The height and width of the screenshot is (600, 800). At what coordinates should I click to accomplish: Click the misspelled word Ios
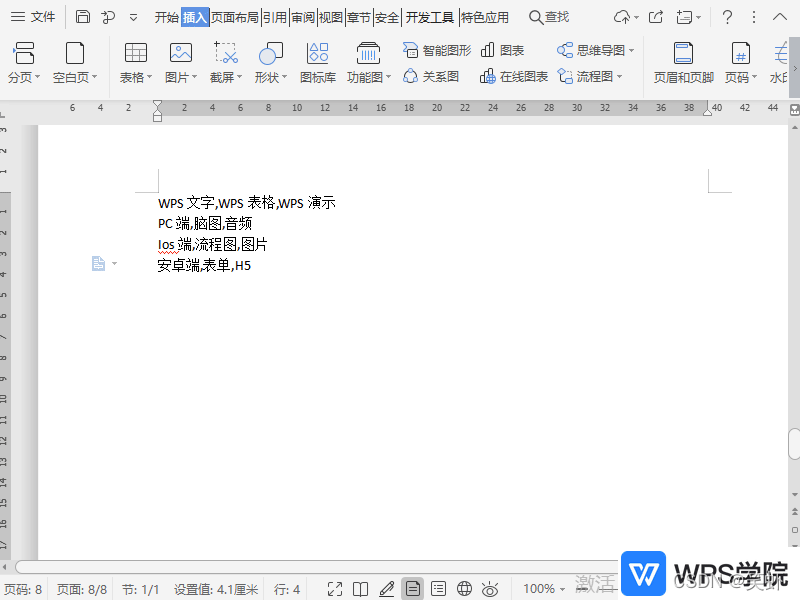167,244
